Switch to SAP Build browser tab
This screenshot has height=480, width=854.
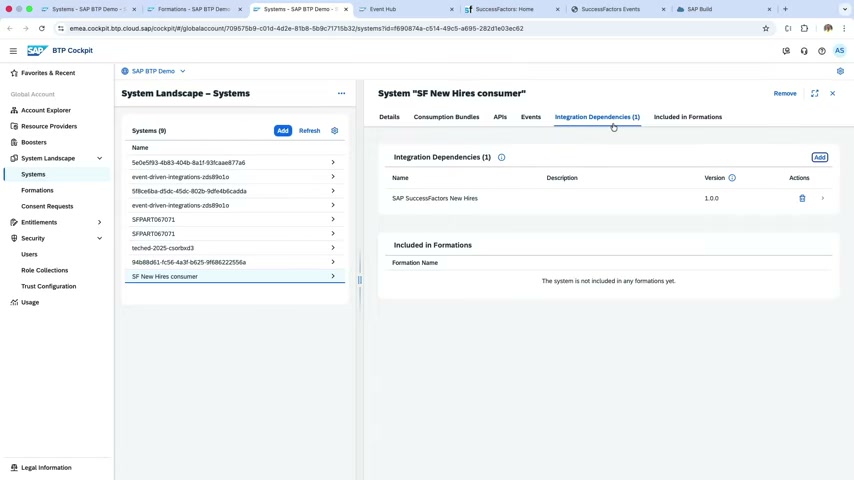tap(723, 9)
